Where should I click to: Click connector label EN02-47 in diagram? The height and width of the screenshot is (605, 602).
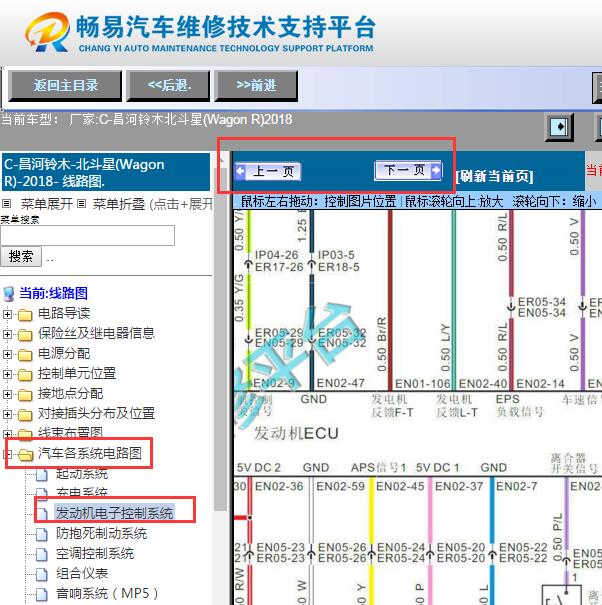pyautogui.click(x=341, y=383)
